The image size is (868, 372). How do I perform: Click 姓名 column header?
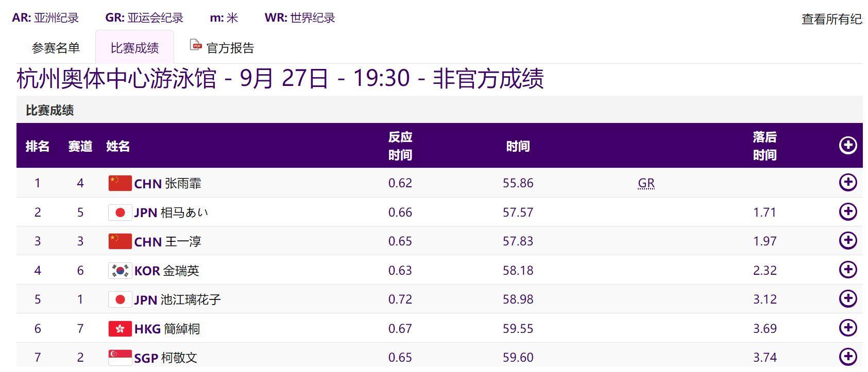(x=118, y=146)
